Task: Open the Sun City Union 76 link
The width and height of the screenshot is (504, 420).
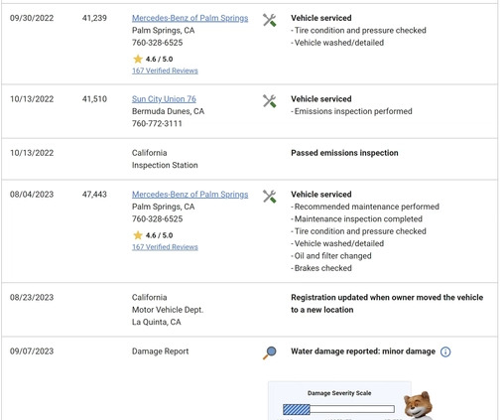Action: point(164,99)
